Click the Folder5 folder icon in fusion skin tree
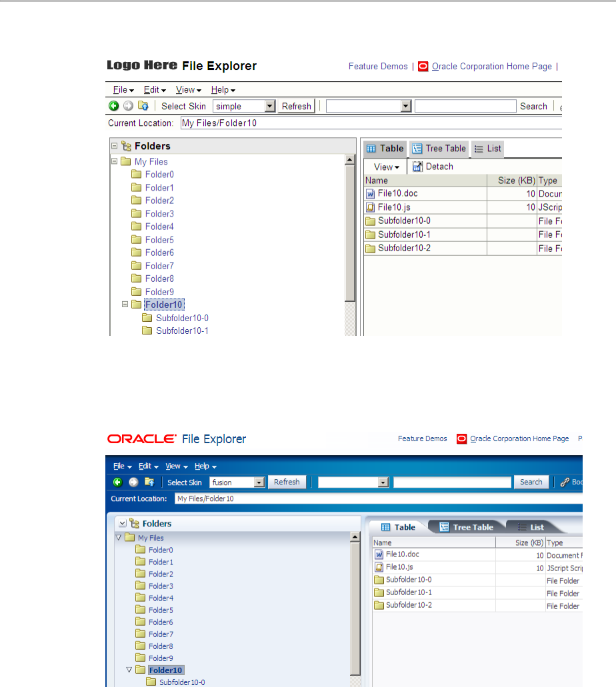Screen dimensions: 616x687 140,610
